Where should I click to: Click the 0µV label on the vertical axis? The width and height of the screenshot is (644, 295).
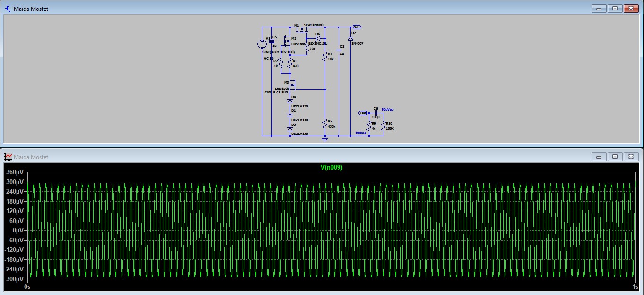click(17, 230)
